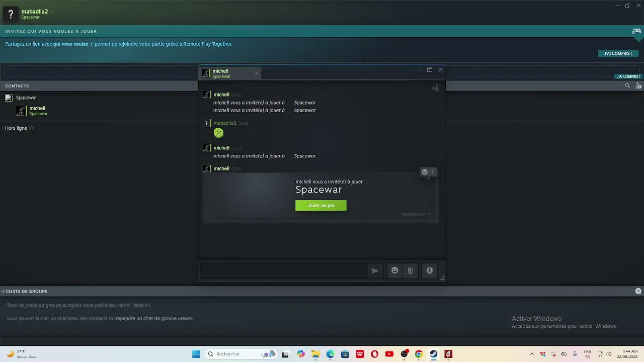This screenshot has width=644, height=362.
Task: Open michell's avatar in the contacts list
Action: (x=21, y=111)
